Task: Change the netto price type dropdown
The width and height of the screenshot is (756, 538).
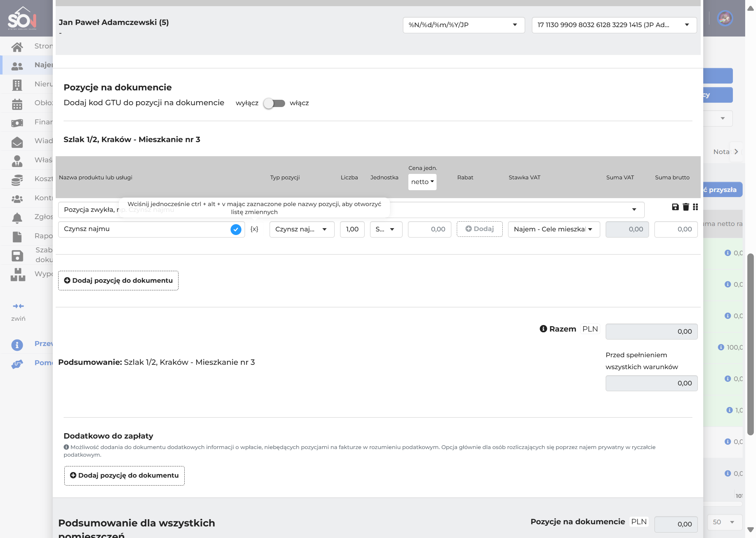Action: point(422,182)
